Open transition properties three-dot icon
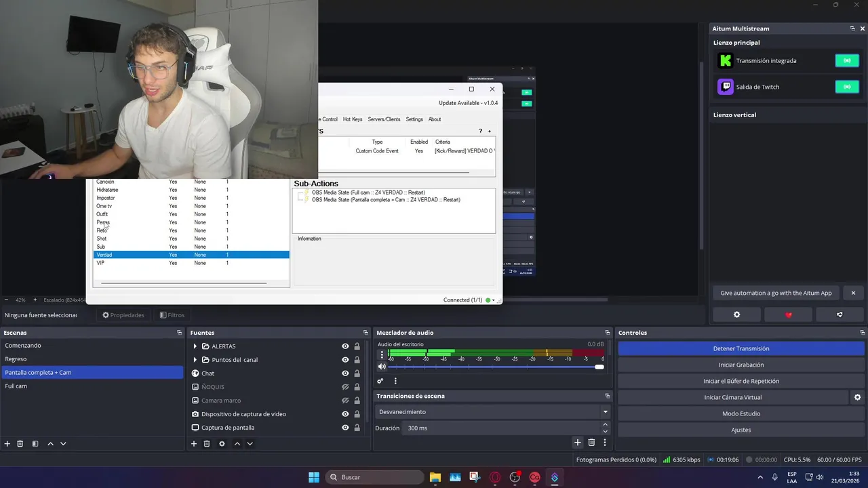The height and width of the screenshot is (488, 868). click(604, 443)
